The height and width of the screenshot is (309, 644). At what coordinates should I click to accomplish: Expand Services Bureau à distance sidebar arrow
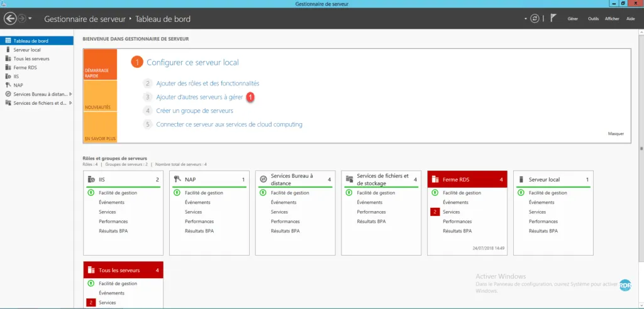(70, 94)
